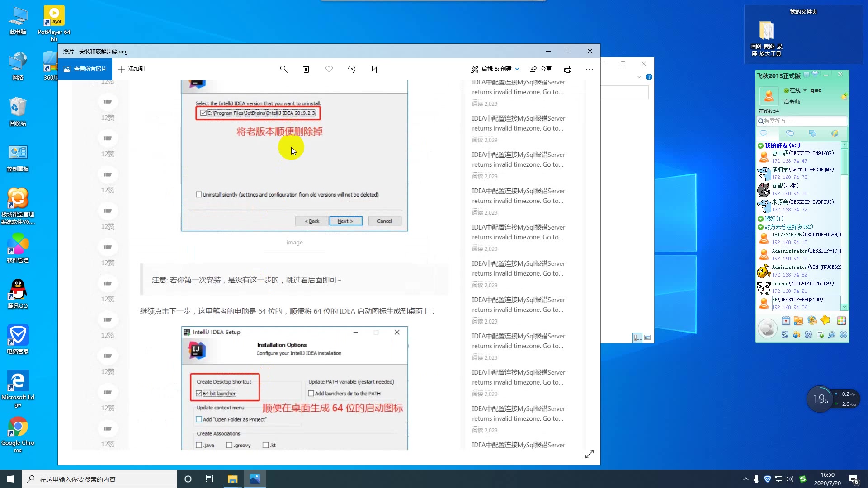The image size is (868, 488).
Task: Switch to the browser globe tab in 飞秋
Action: [835, 133]
